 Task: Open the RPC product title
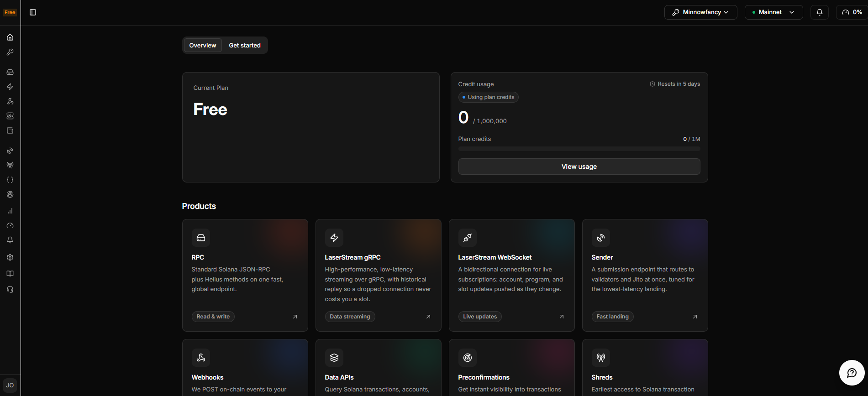198,257
